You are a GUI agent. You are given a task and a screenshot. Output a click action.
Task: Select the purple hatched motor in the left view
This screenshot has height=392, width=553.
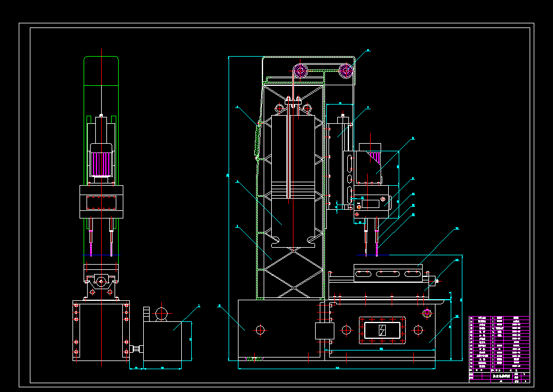tap(101, 162)
